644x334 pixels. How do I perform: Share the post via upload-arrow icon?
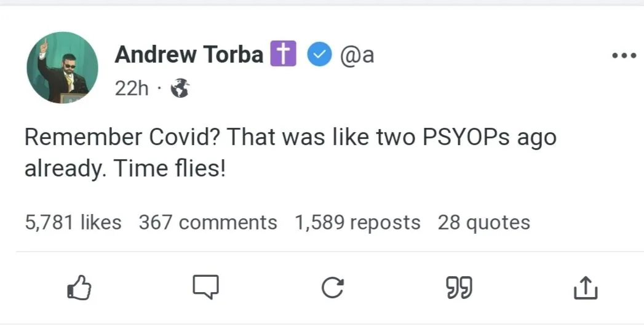tap(585, 287)
